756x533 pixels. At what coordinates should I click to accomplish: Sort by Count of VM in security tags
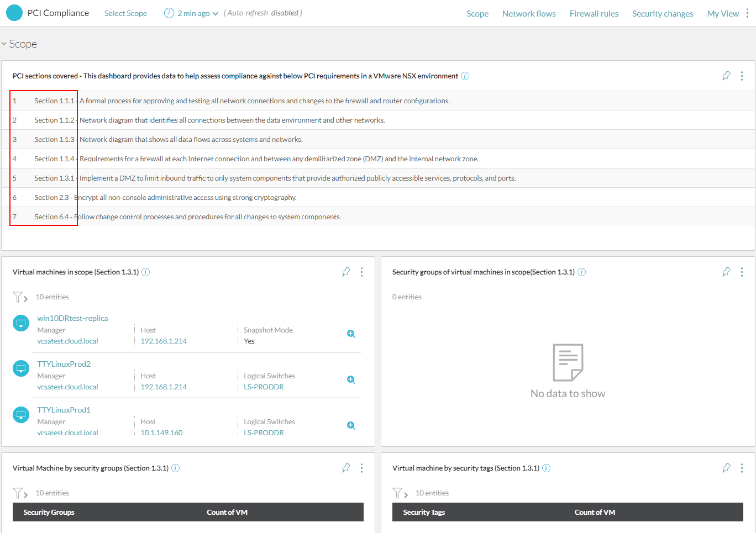coord(595,513)
